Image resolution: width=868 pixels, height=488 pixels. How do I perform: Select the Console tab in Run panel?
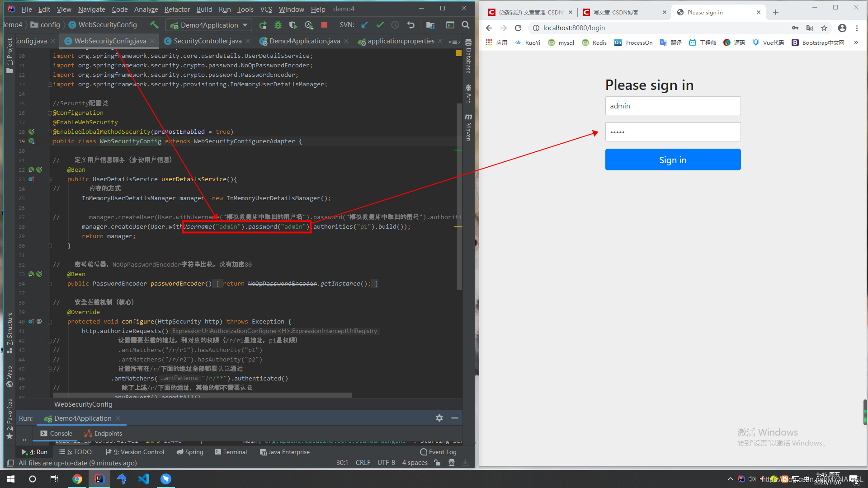56,434
